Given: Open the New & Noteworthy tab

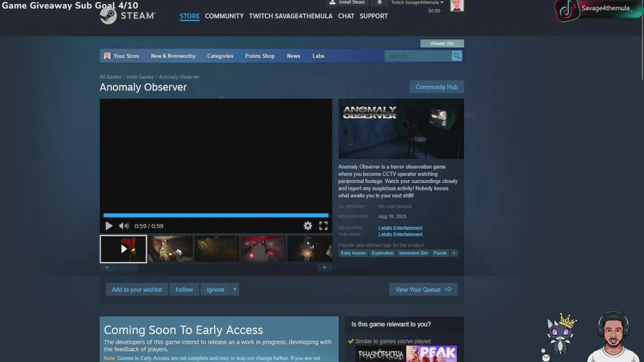Looking at the screenshot, I should (x=173, y=56).
